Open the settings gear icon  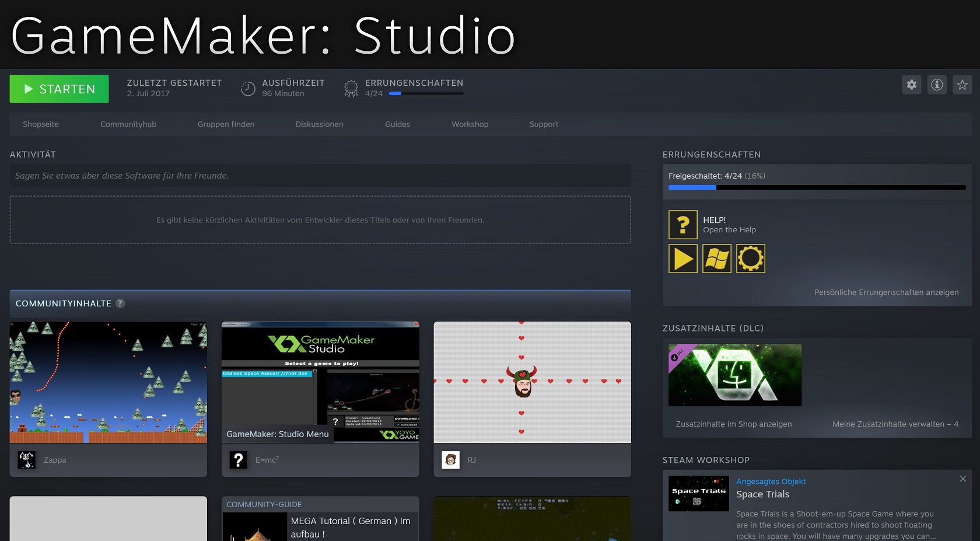tap(912, 85)
